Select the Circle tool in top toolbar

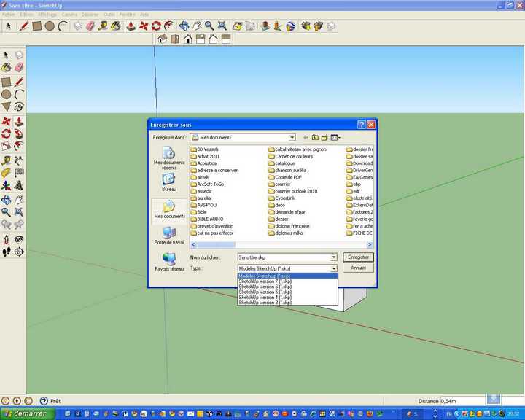(x=50, y=26)
